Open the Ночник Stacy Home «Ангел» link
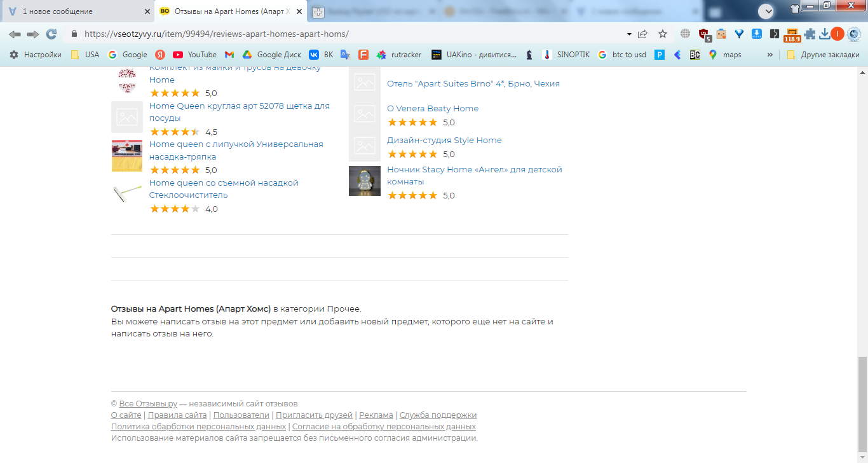 tap(475, 176)
